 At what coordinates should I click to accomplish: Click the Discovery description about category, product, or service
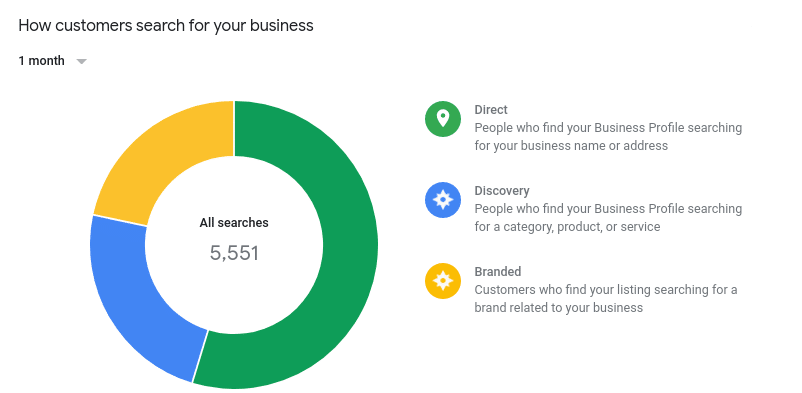tap(608, 217)
